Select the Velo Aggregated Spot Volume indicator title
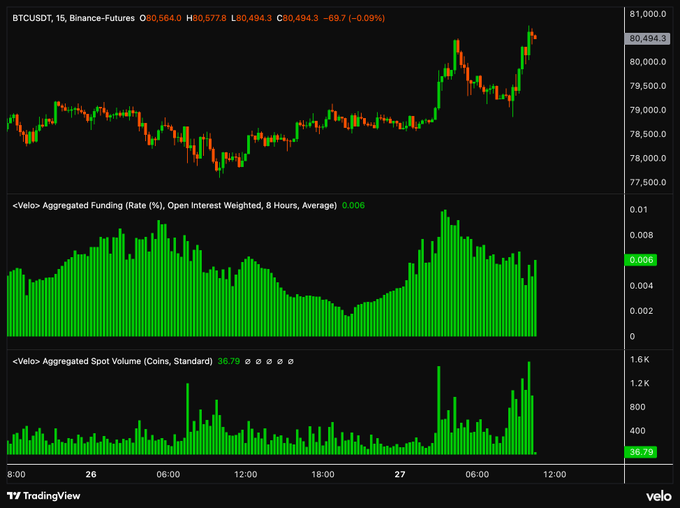 [x=112, y=361]
